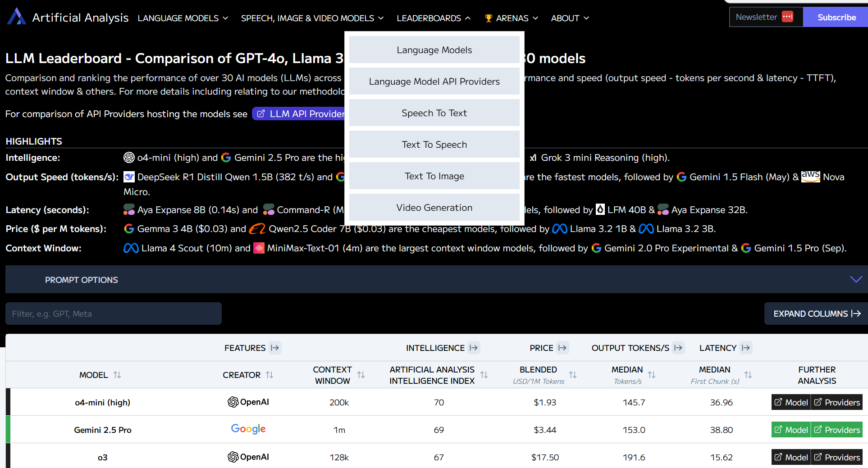Expand the Output Tokens/s column group
This screenshot has width=868, height=468.
click(x=678, y=348)
